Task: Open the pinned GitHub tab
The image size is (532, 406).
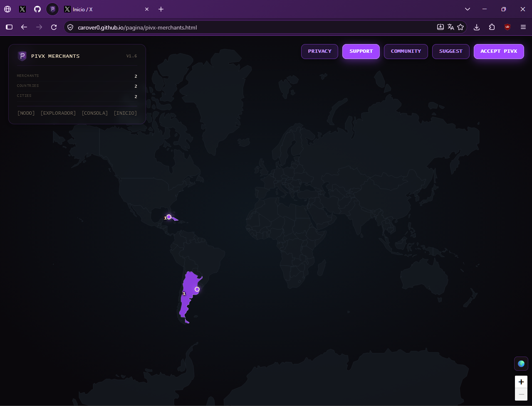Action: (x=37, y=9)
